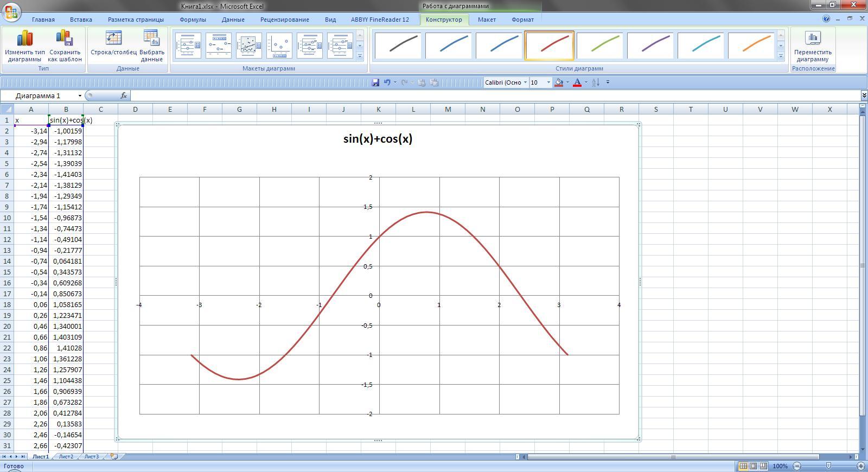Switch to sheet Лист3

pyautogui.click(x=92, y=457)
